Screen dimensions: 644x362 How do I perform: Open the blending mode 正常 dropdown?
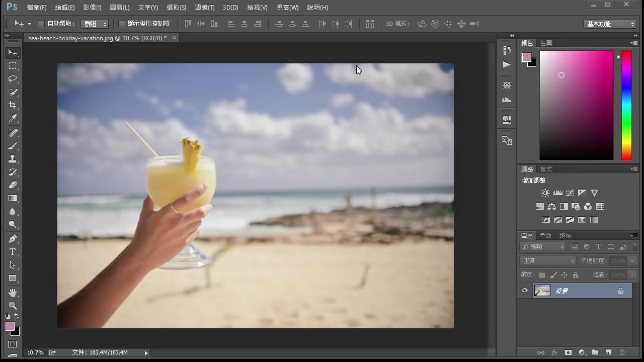(547, 260)
